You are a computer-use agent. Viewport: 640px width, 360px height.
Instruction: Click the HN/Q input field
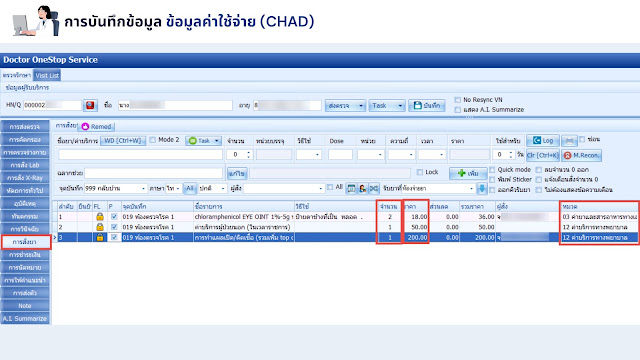pyautogui.click(x=52, y=105)
